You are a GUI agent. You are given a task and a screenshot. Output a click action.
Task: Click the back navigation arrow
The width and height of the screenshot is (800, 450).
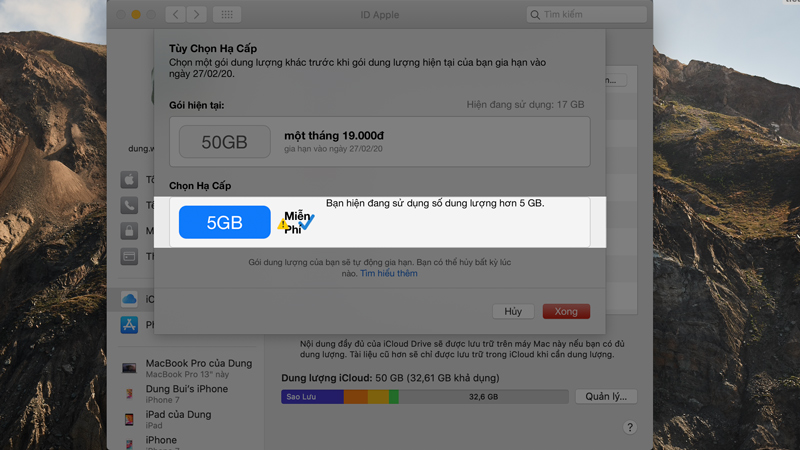(x=178, y=15)
